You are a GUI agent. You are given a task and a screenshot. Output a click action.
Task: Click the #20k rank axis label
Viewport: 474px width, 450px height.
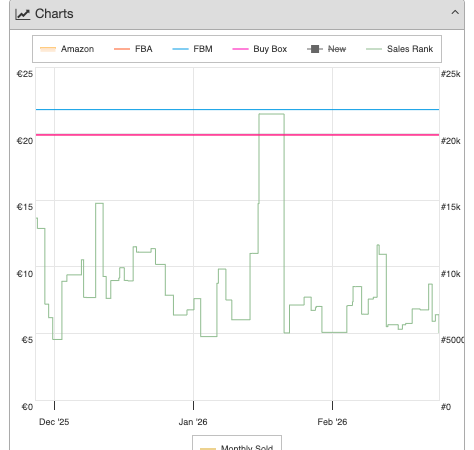pyautogui.click(x=450, y=141)
